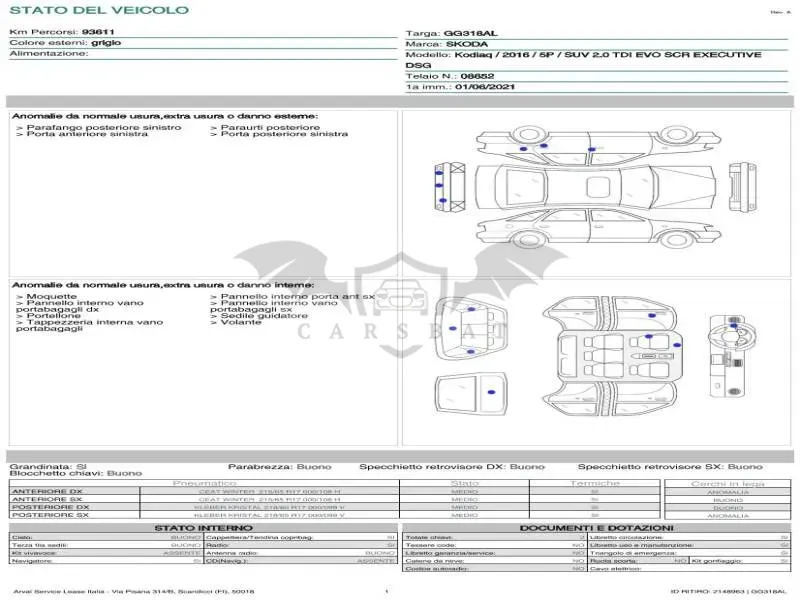Click the Pneumatico column header

click(x=204, y=483)
